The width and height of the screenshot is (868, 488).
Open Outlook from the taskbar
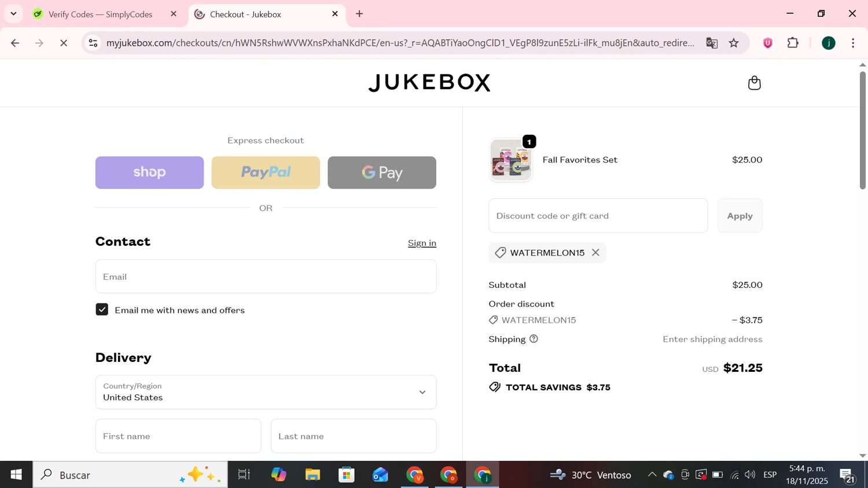(x=380, y=475)
